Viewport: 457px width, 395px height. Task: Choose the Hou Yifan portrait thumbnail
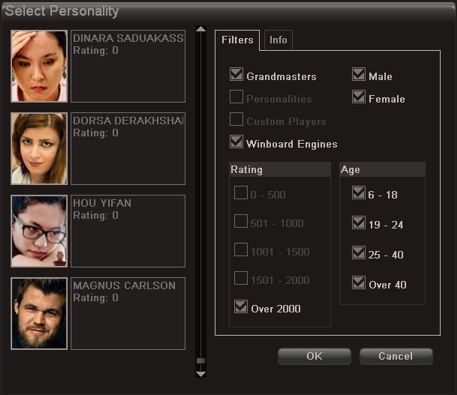click(x=39, y=231)
